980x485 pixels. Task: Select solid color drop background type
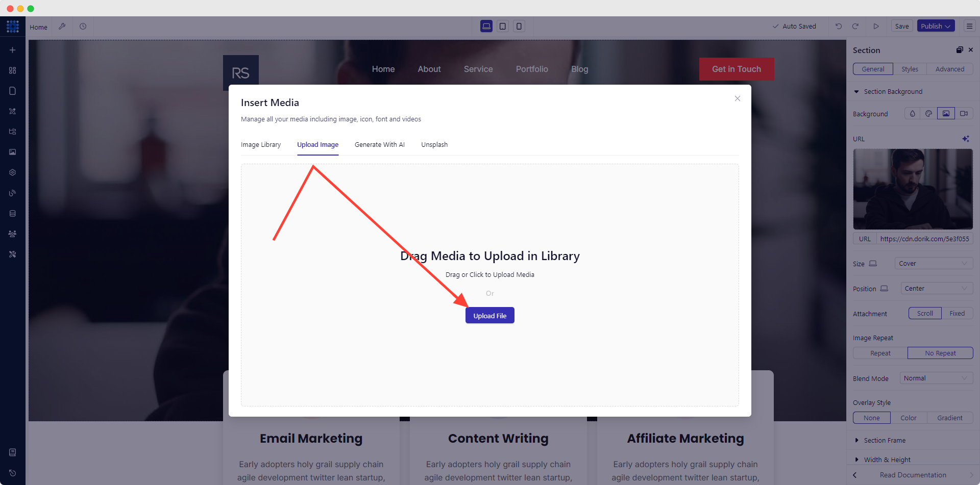coord(913,114)
